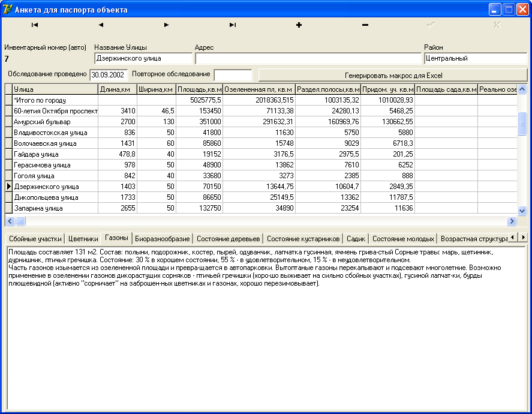Viewport: 532px width, 414px height.
Task: Click the Длина,км column header
Action: point(118,89)
